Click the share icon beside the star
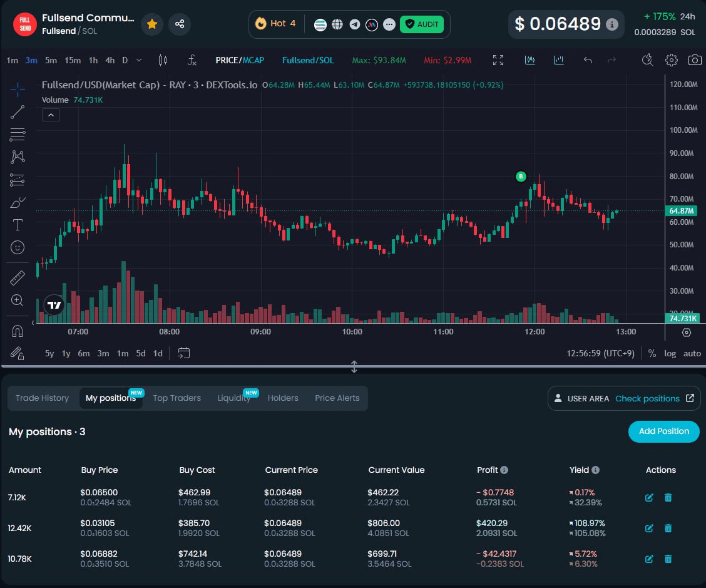This screenshot has height=588, width=706. tap(180, 24)
